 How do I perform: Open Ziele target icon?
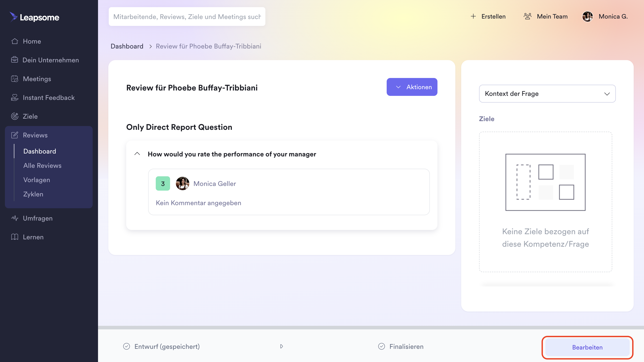(x=15, y=116)
